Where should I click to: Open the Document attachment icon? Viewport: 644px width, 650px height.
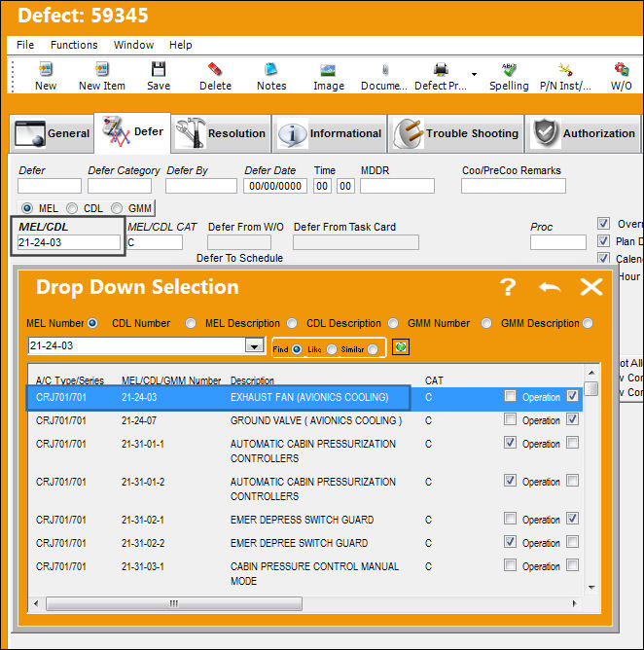[x=385, y=69]
